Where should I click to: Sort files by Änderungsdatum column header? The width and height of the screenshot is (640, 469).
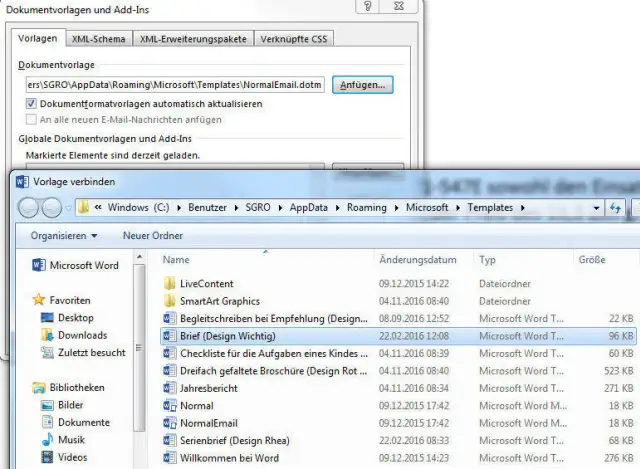(x=417, y=259)
